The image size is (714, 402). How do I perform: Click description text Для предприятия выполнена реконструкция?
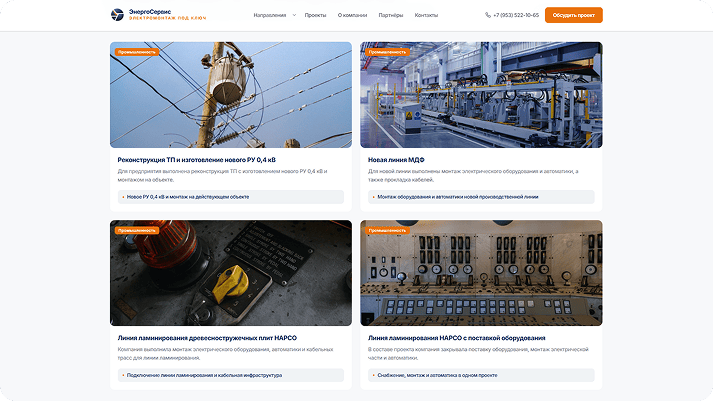222,175
